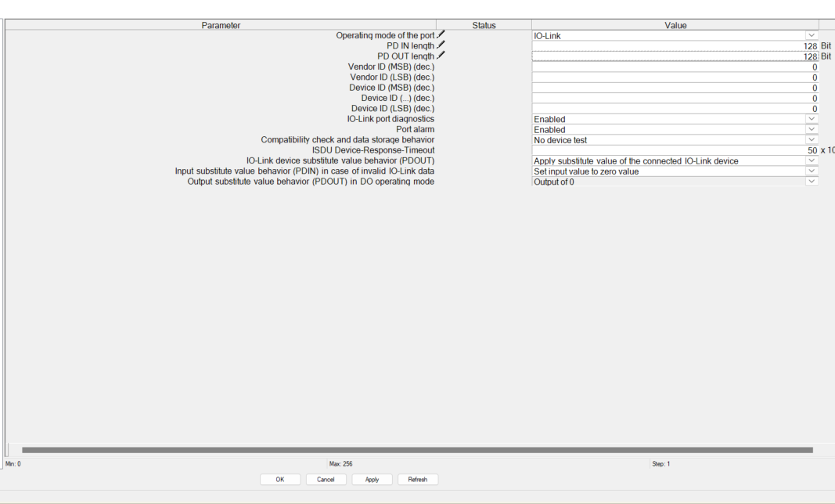Click the 'Device ID (LSB) (dec.)' label
This screenshot has width=835, height=504.
click(393, 109)
